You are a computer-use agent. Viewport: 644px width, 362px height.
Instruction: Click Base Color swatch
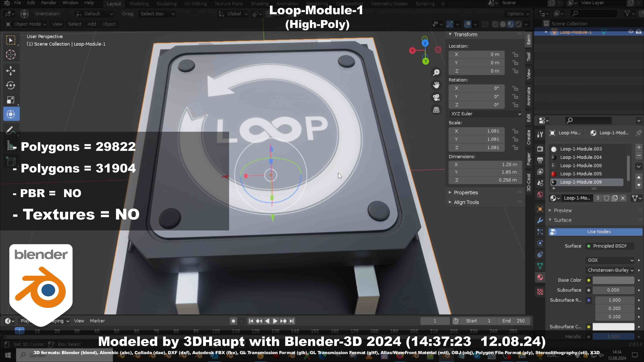coord(613,280)
